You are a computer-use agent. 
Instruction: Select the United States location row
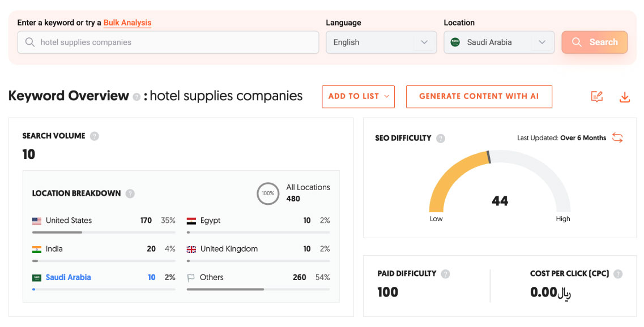point(69,221)
